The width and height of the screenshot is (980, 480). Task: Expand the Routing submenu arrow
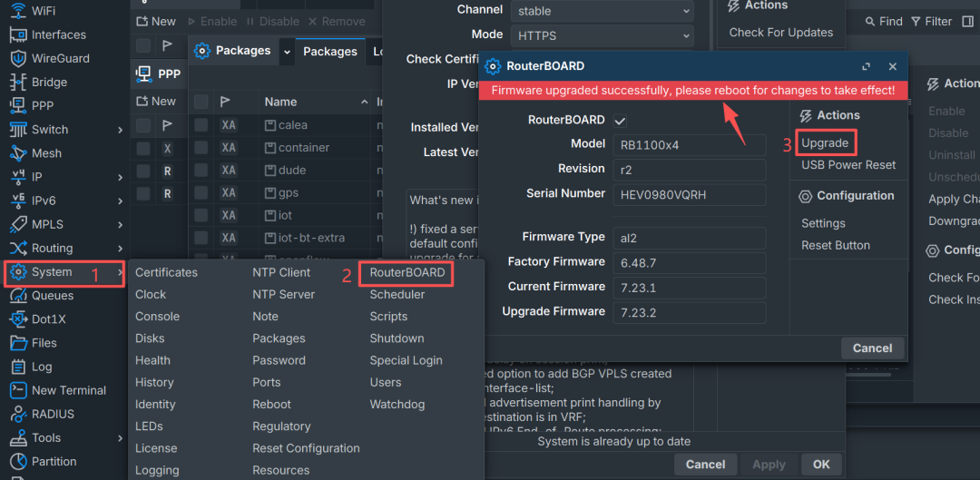120,249
